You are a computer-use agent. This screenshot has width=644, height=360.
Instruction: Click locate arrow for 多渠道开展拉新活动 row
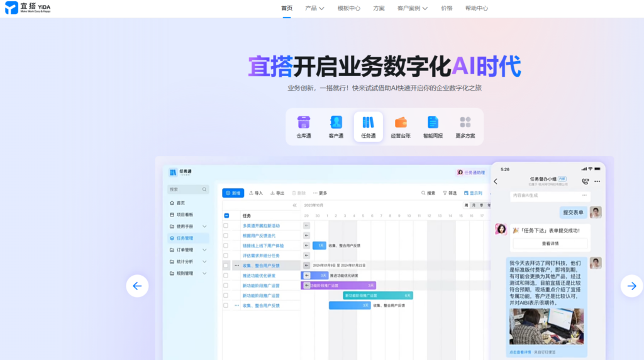click(306, 225)
